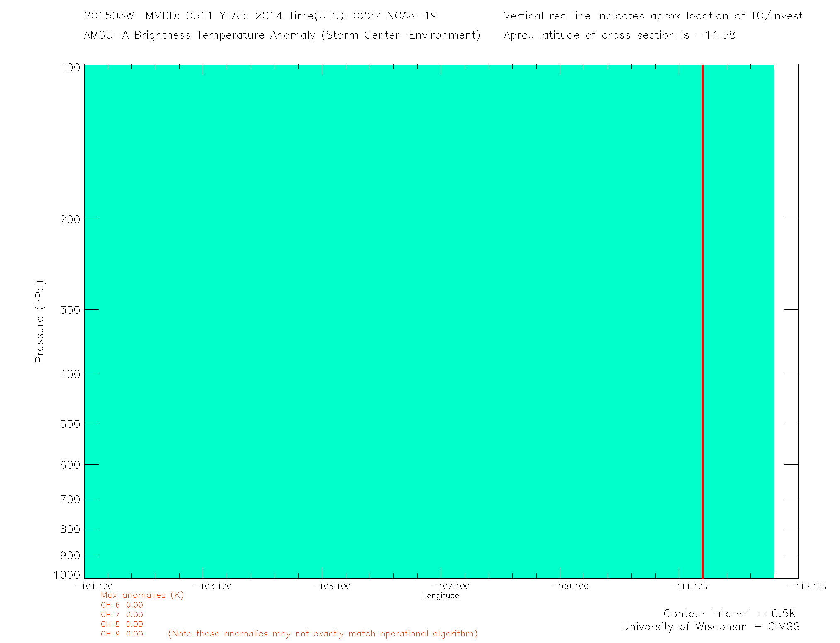This screenshot has width=840, height=643.
Task: Click the cross section latitude -14.38 text
Action: tap(619, 35)
